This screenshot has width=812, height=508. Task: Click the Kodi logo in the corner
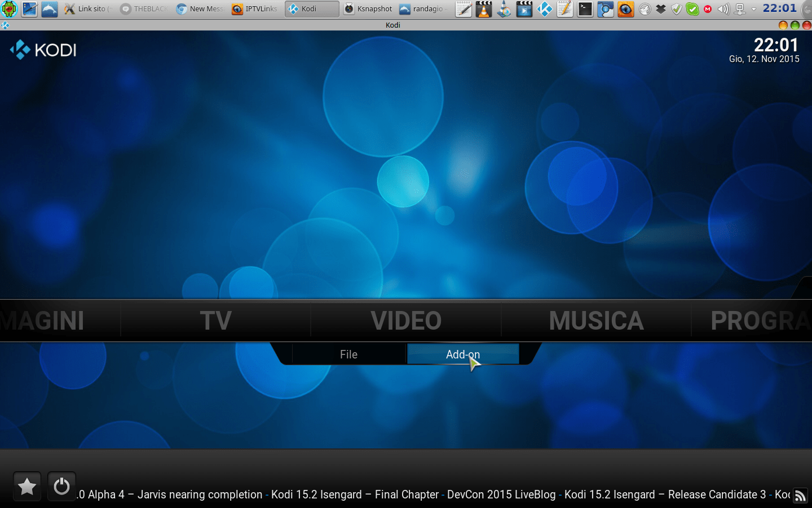pyautogui.click(x=43, y=50)
